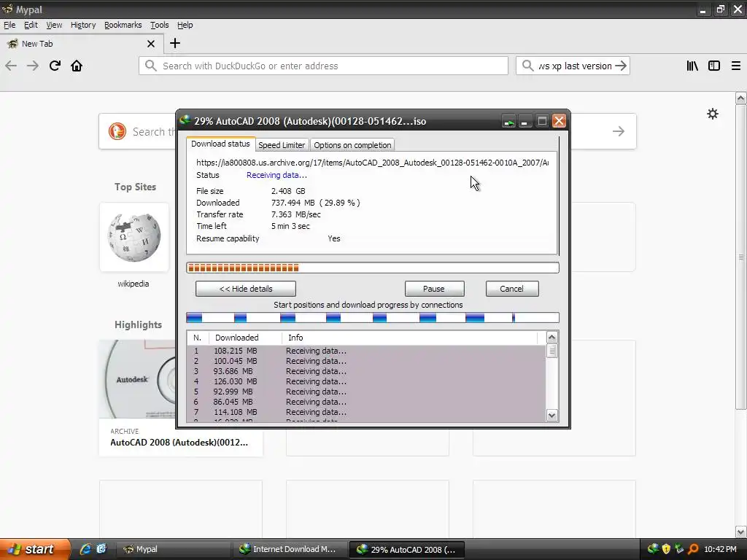The height and width of the screenshot is (560, 747).
Task: Select the Download status tab
Action: [x=220, y=144]
